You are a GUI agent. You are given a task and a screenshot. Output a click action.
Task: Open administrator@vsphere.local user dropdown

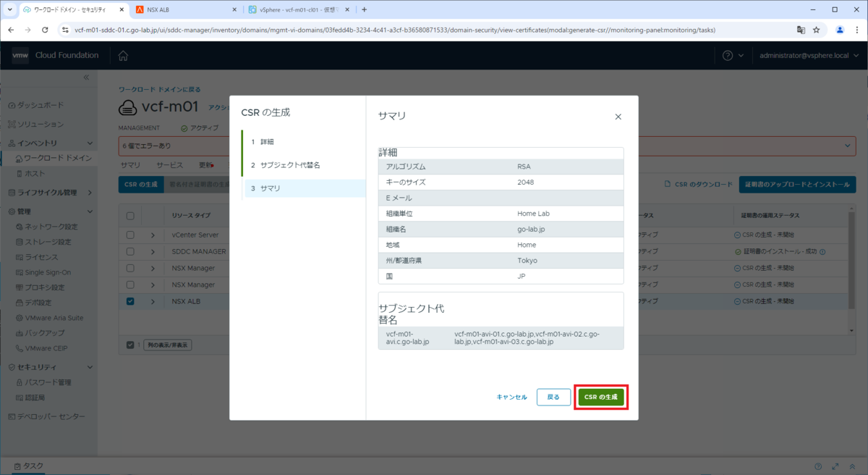[808, 56]
